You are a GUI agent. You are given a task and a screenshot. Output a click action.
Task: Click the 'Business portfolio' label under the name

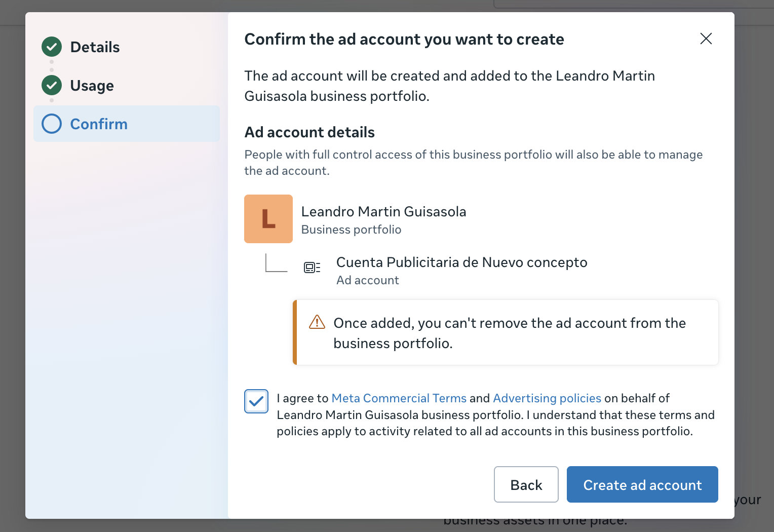(x=351, y=230)
